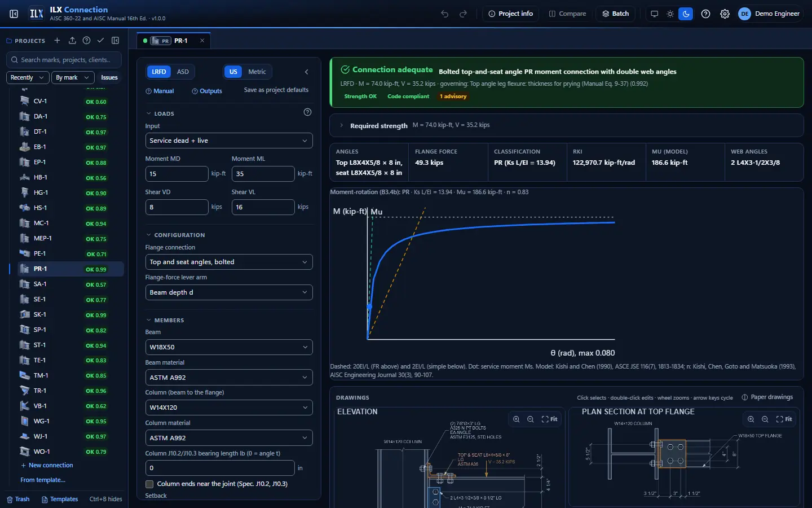Click the export upload icon in Projects header
Viewport: 812px width, 508px height.
tap(72, 41)
